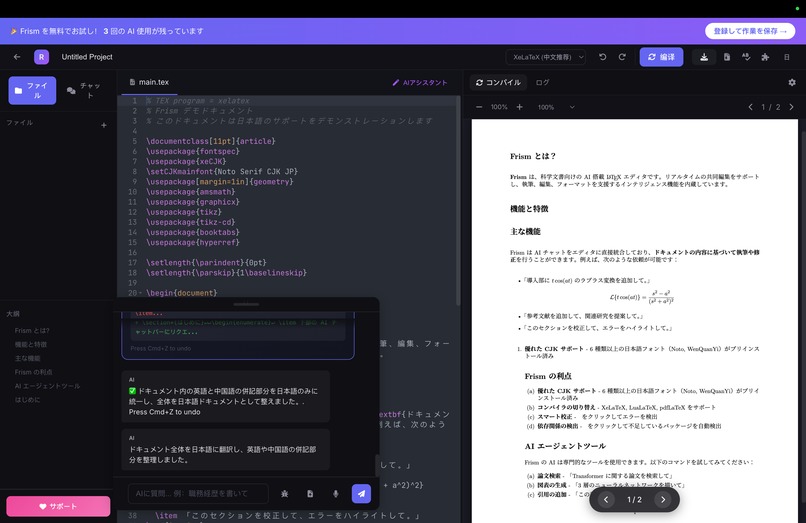Zoom out the PDF preview with minus
Viewport: 806px width, 523px height.
pos(479,107)
